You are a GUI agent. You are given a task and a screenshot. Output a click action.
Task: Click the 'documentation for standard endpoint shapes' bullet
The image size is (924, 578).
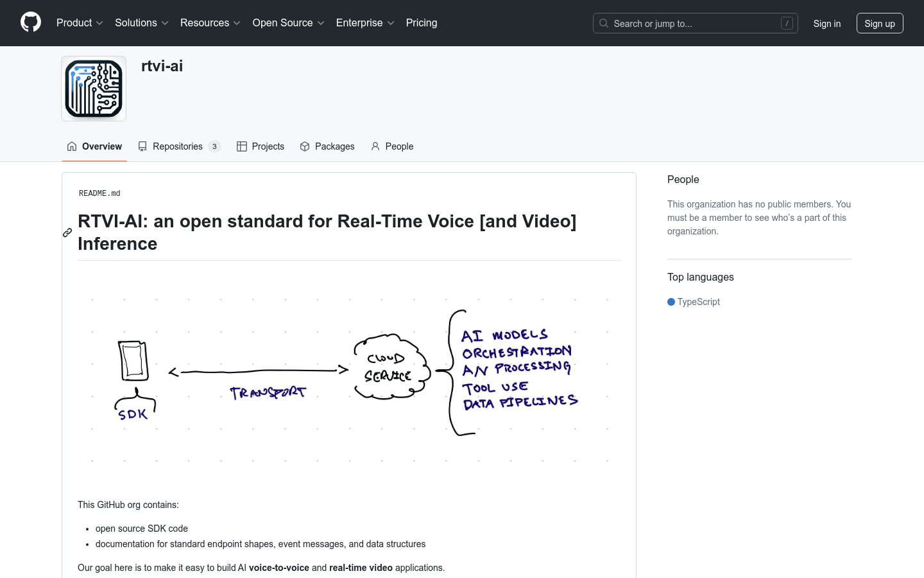coord(261,544)
